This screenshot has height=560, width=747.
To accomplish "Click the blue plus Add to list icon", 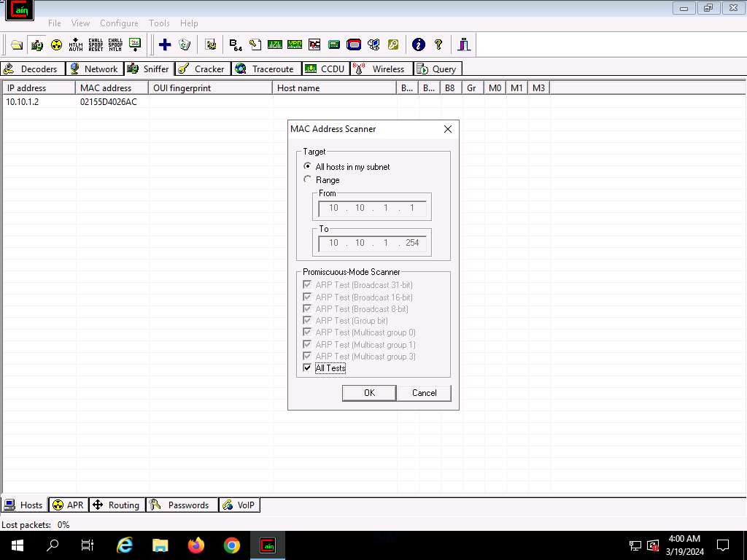I will 165,44.
